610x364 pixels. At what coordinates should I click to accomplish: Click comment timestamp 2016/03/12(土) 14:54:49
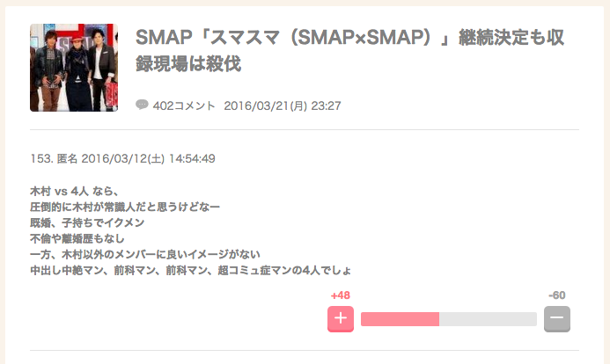click(148, 158)
